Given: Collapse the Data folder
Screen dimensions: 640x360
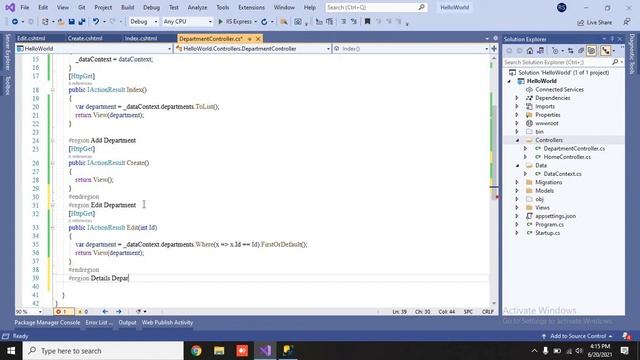Looking at the screenshot, I should pos(517,165).
